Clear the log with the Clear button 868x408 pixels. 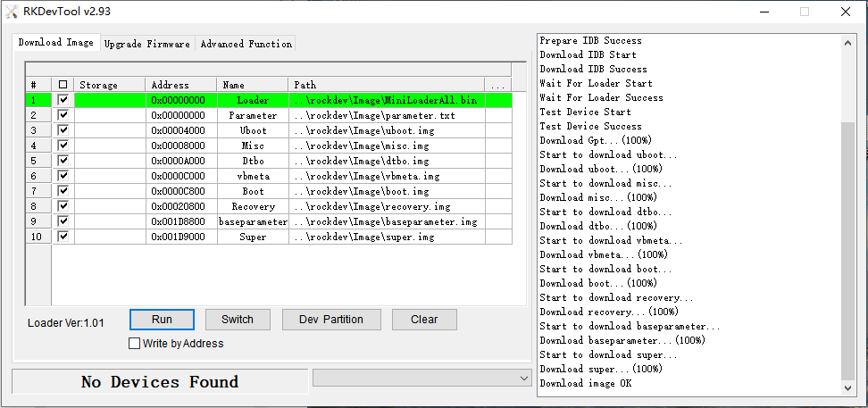(x=424, y=320)
